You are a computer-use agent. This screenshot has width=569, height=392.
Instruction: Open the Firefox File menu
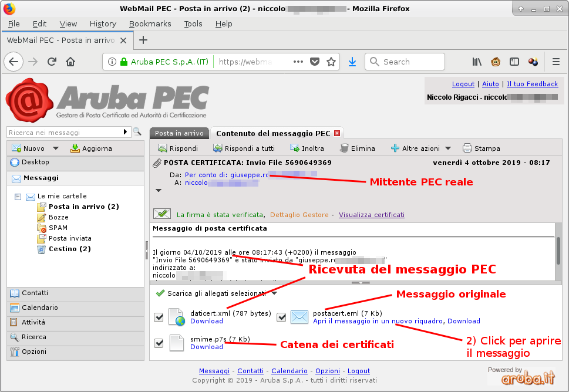pos(14,23)
